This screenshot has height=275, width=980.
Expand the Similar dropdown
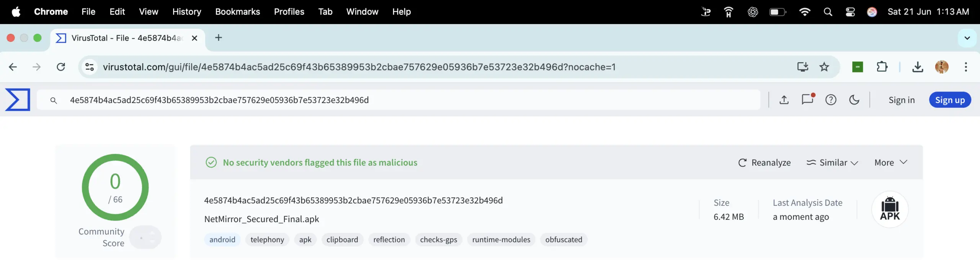[832, 163]
